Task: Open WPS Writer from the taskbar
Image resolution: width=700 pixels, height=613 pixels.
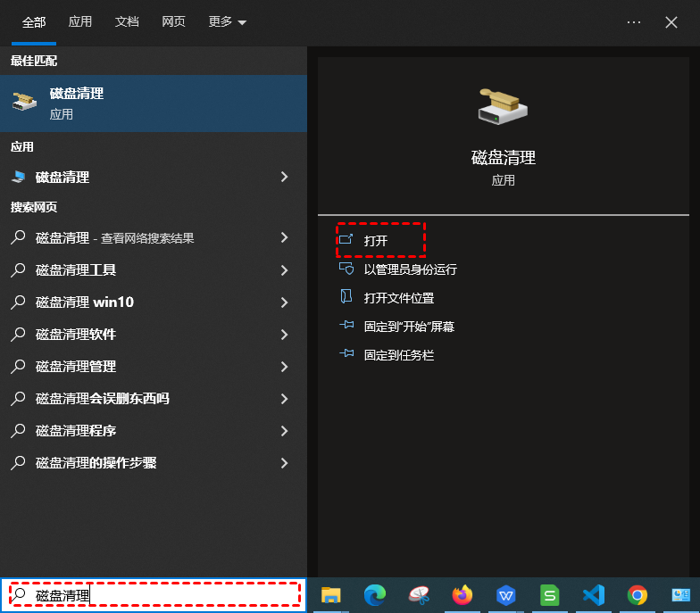Action: tap(505, 595)
